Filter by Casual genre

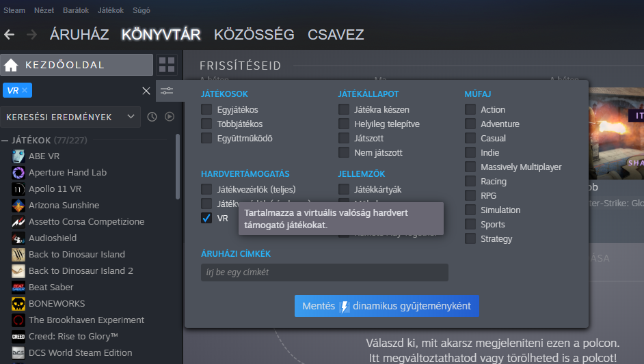(470, 139)
